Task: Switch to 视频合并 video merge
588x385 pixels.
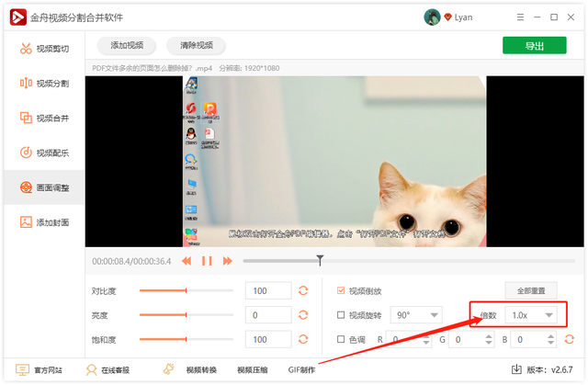Action: [x=44, y=119]
